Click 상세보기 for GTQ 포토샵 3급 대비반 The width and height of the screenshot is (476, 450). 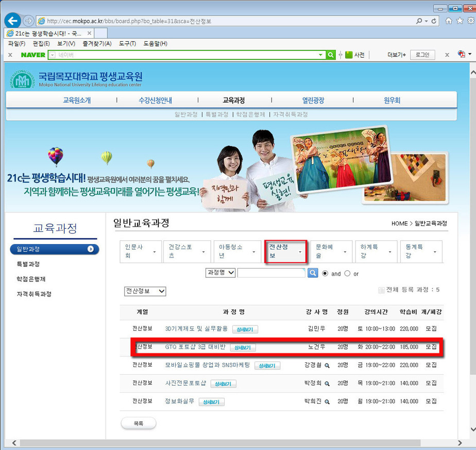243,348
